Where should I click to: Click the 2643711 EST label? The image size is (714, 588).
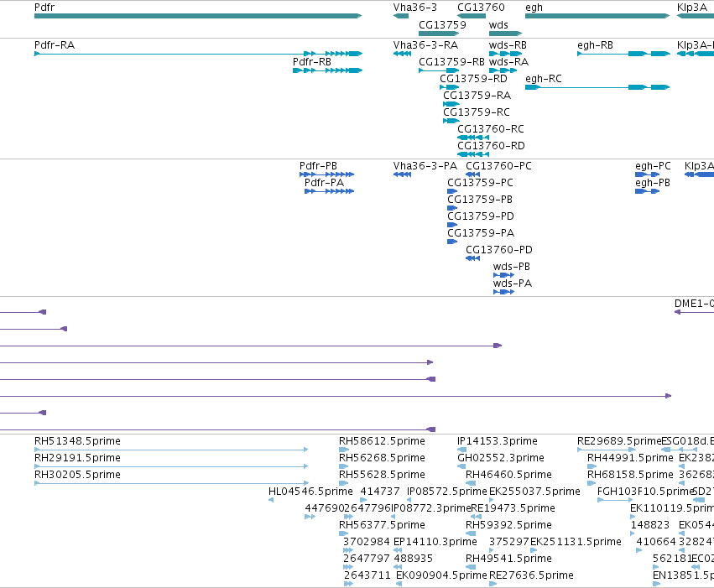pos(367,575)
